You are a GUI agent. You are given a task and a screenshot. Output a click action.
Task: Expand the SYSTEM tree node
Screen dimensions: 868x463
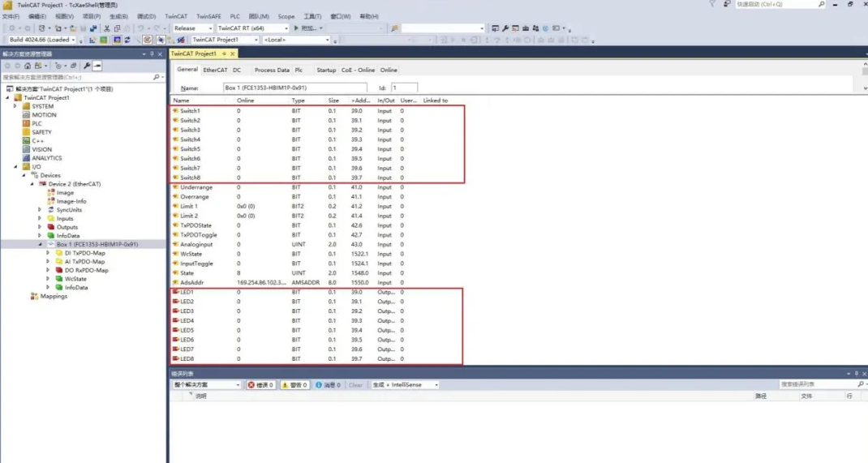coord(15,106)
